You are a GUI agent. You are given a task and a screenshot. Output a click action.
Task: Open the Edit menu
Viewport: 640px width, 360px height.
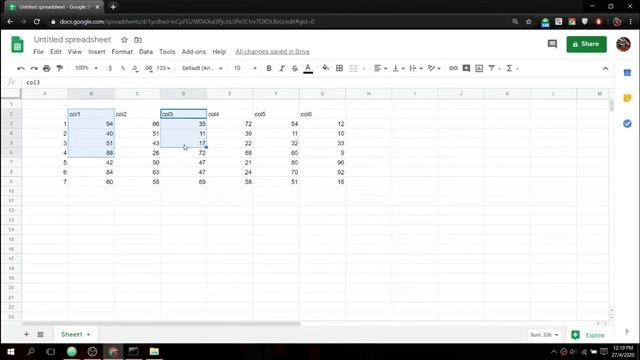pos(56,52)
